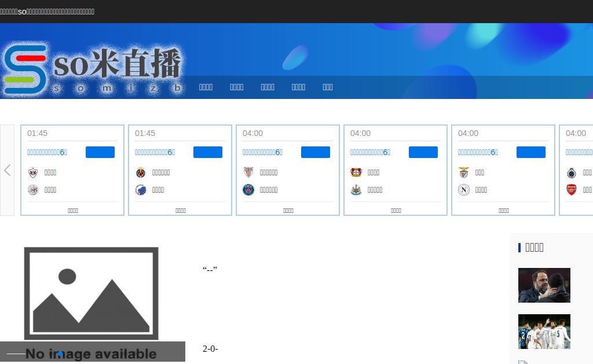Screen dimensions: 593x364
Task: Click the Qarabag club crest
Action: point(33,172)
